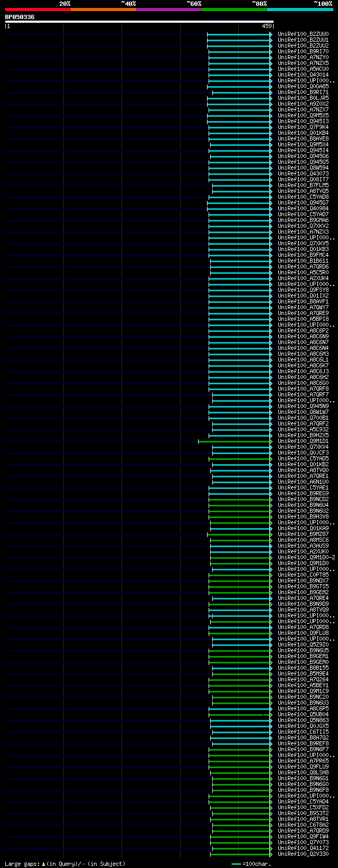The height and width of the screenshot is (868, 338).
Task: Select the UniRef100_Q700B1 label
Action: (x=303, y=418)
